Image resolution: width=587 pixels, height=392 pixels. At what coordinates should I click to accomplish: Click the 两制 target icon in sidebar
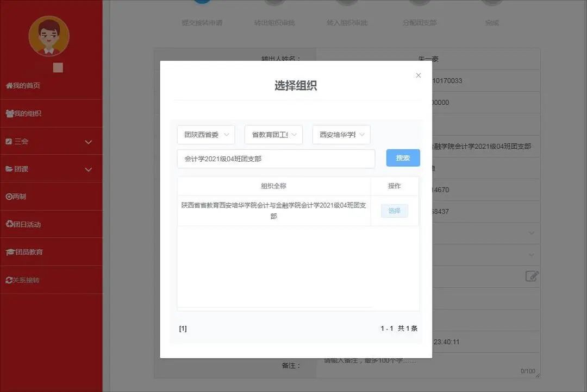[9, 197]
